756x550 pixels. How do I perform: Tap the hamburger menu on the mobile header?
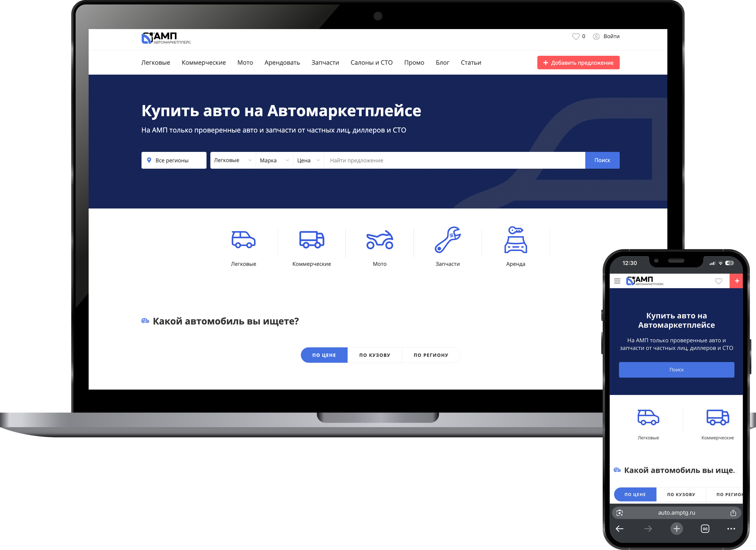coord(617,281)
